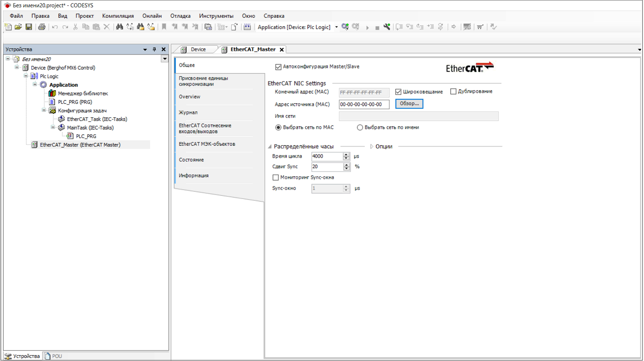Open the Файл menu
This screenshot has width=644, height=361.
click(16, 16)
